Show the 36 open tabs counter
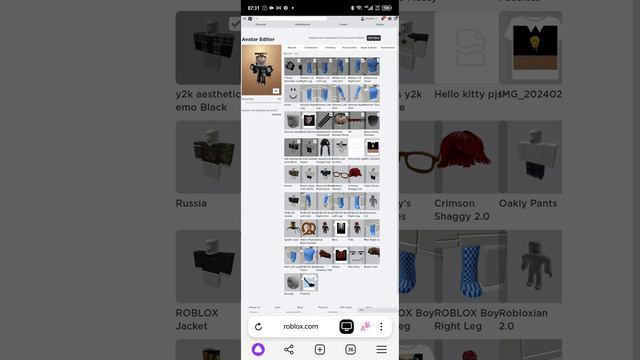 [x=351, y=349]
